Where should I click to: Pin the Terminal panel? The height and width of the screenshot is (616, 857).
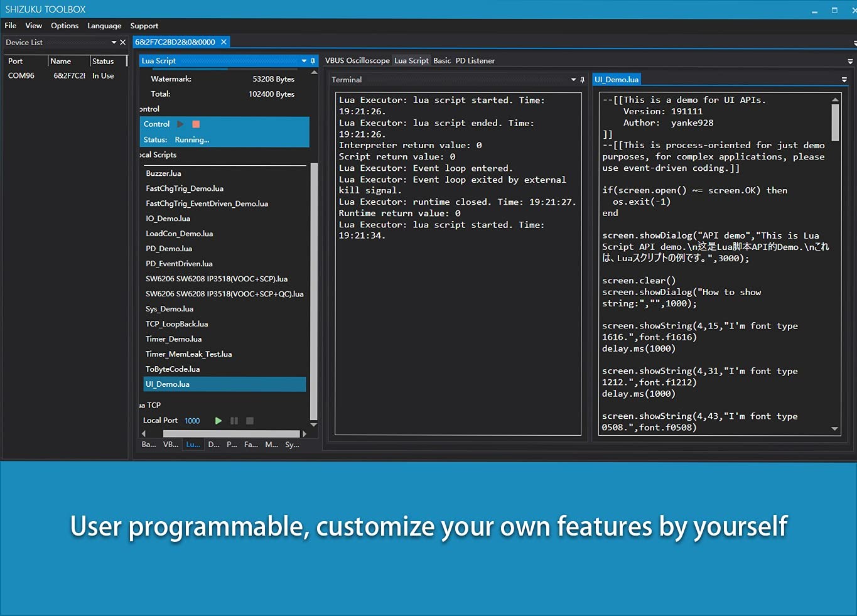(583, 80)
